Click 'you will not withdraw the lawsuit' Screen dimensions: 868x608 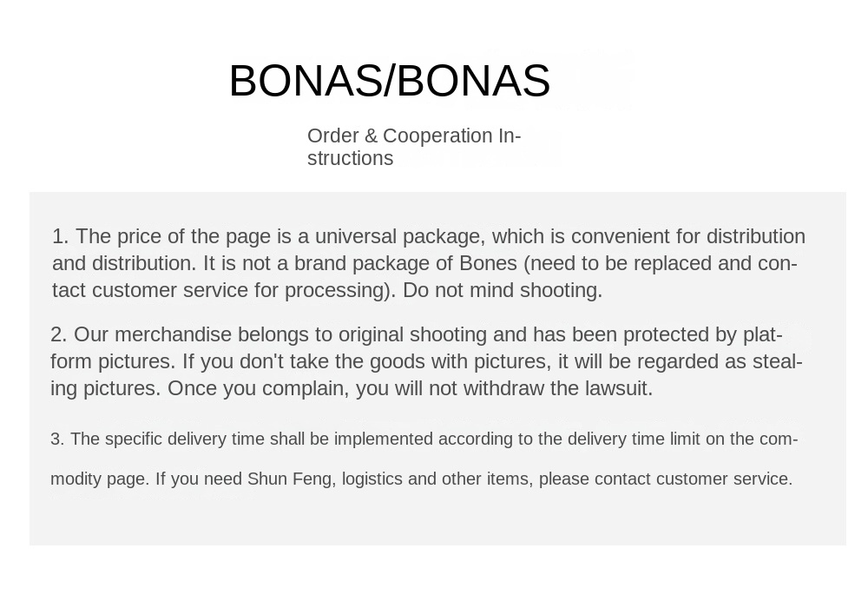coord(503,388)
